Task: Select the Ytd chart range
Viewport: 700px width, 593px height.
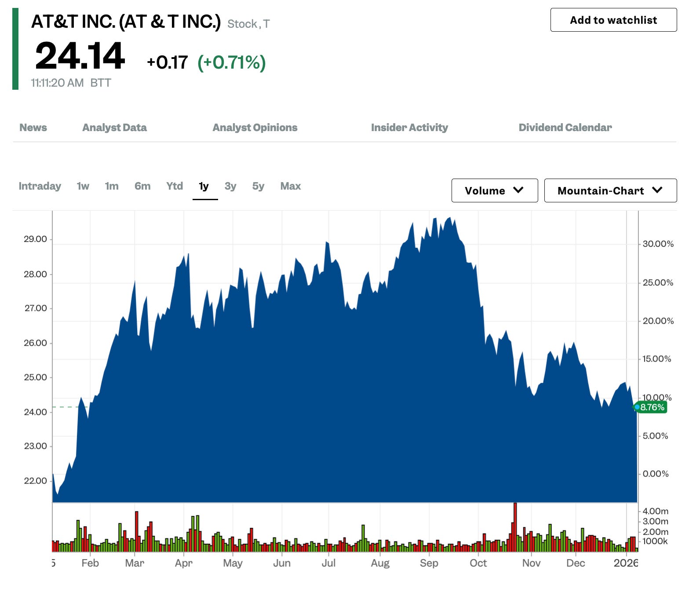Action: (175, 186)
